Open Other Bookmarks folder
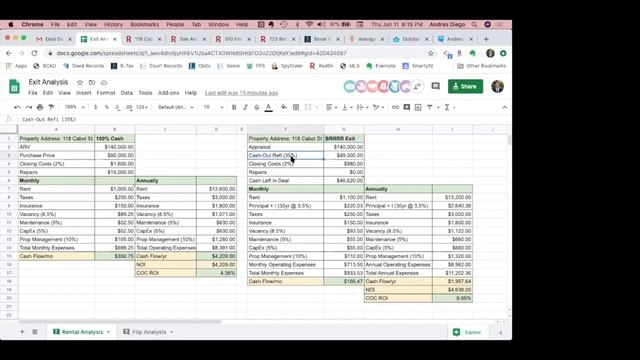 coord(482,66)
